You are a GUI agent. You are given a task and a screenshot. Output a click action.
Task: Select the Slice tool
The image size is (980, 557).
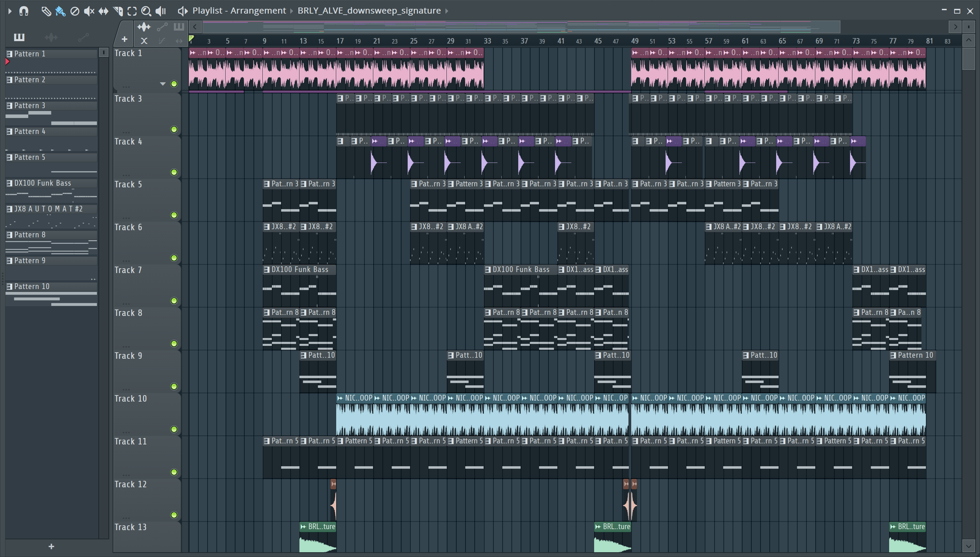click(x=118, y=11)
